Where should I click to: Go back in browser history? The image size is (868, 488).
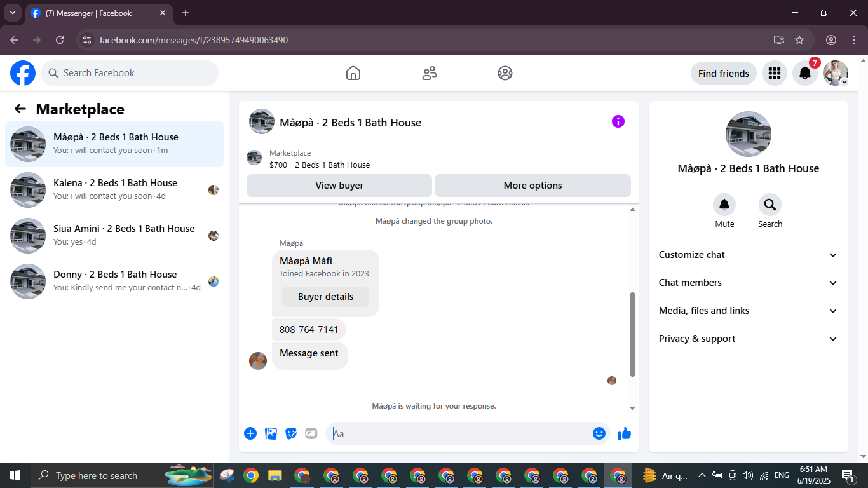coord(14,40)
